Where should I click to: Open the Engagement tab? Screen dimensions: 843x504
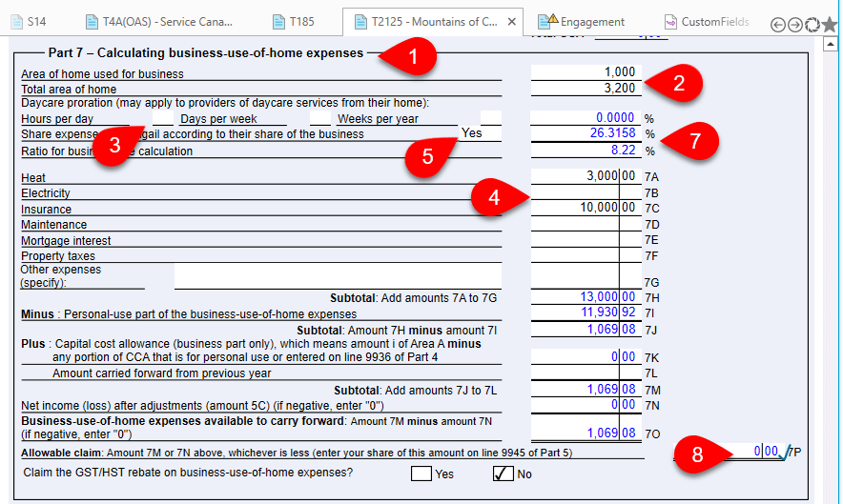[584, 22]
